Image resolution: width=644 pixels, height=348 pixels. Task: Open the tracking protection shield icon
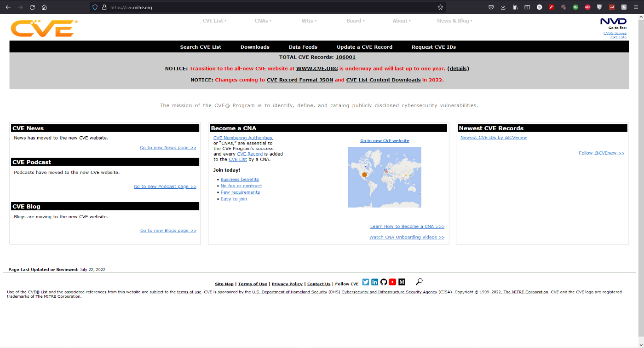[95, 7]
